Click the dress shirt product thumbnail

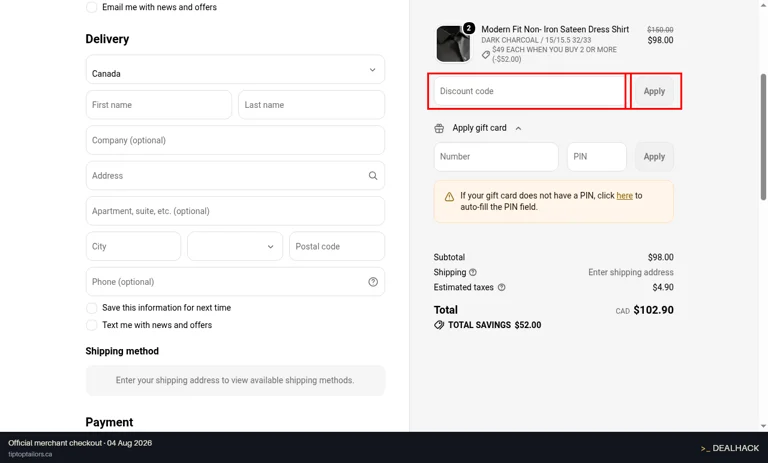453,44
